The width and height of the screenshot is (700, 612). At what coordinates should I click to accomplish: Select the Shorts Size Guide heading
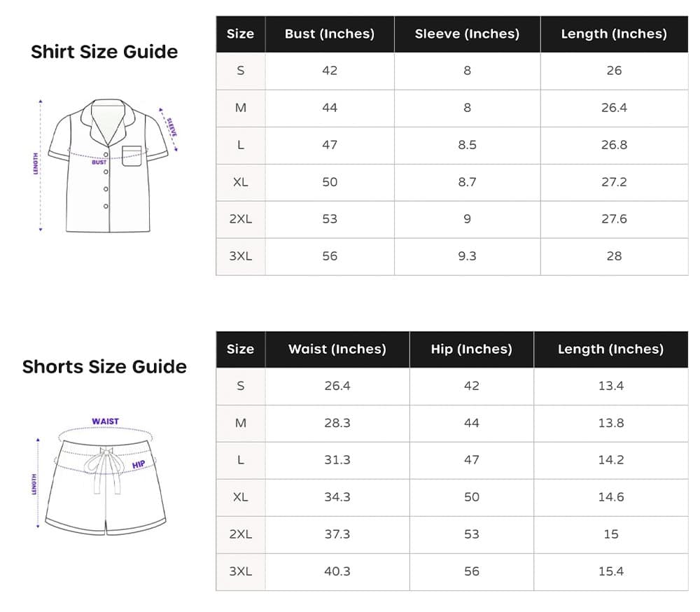(104, 367)
